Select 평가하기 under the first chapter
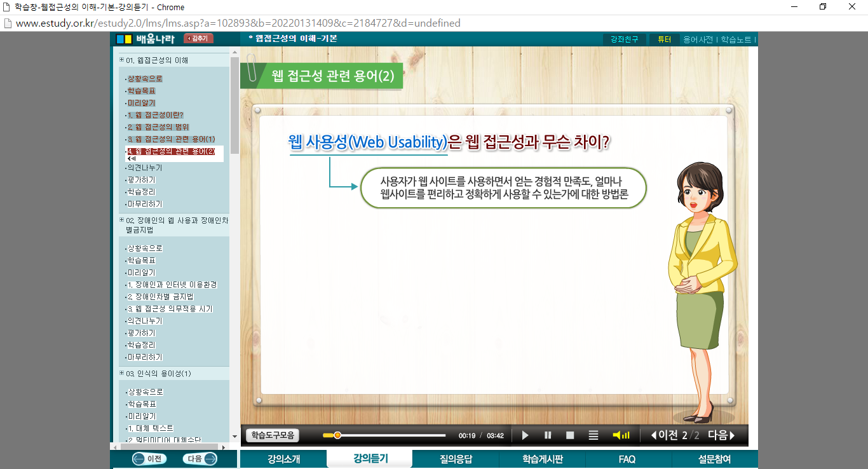The height and width of the screenshot is (469, 868). tap(141, 180)
